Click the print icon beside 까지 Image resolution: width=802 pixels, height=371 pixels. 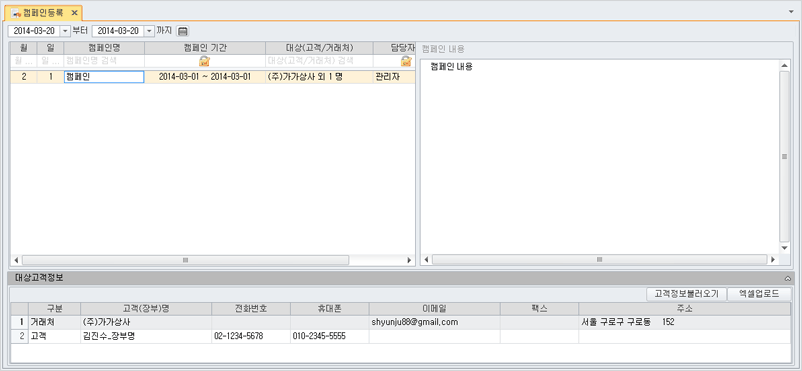click(x=183, y=31)
